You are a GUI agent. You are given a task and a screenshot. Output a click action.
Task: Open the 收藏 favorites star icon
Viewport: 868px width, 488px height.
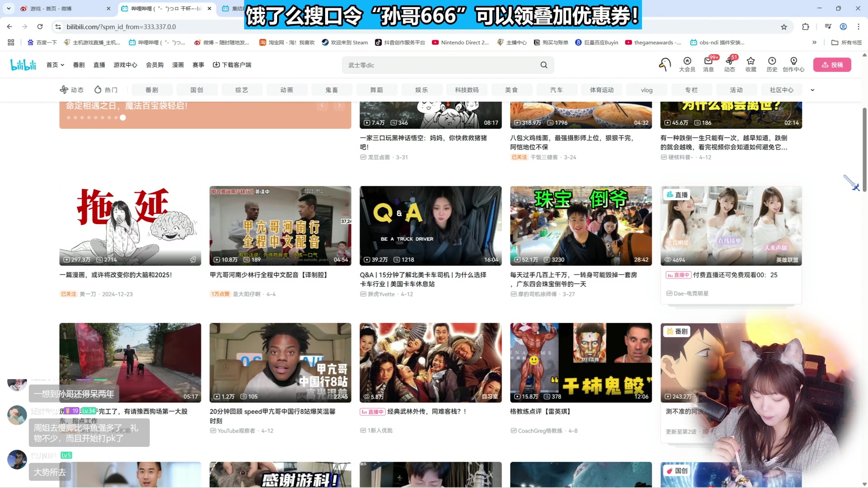(751, 65)
